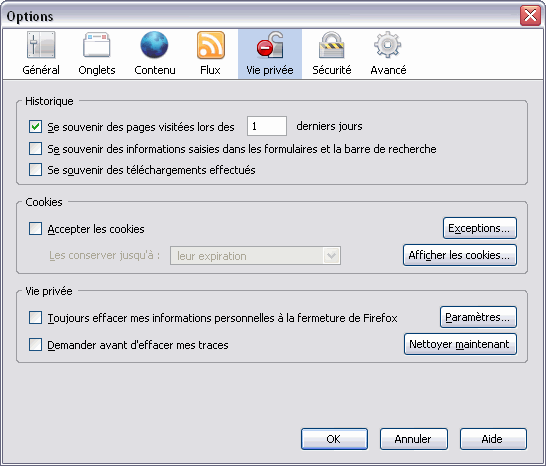Toggle always clear personal data on Firefox close

click(36, 318)
